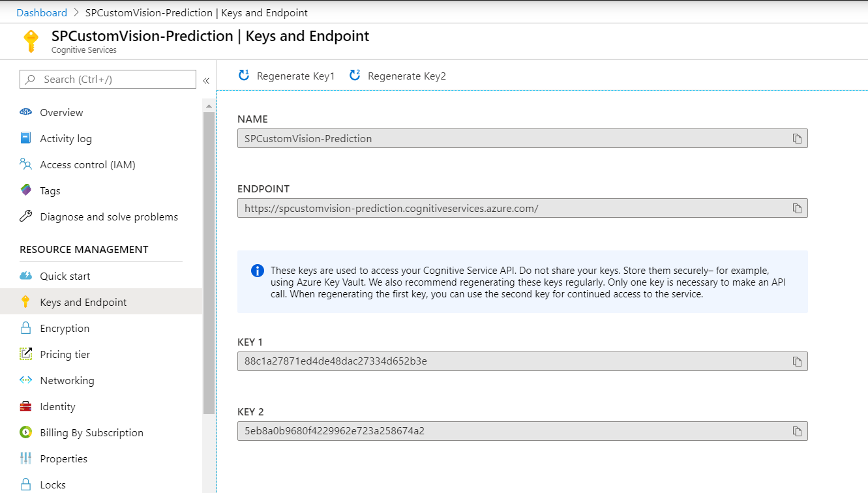Click the Quick start cloud icon
This screenshot has width=868, height=493.
pyautogui.click(x=26, y=276)
